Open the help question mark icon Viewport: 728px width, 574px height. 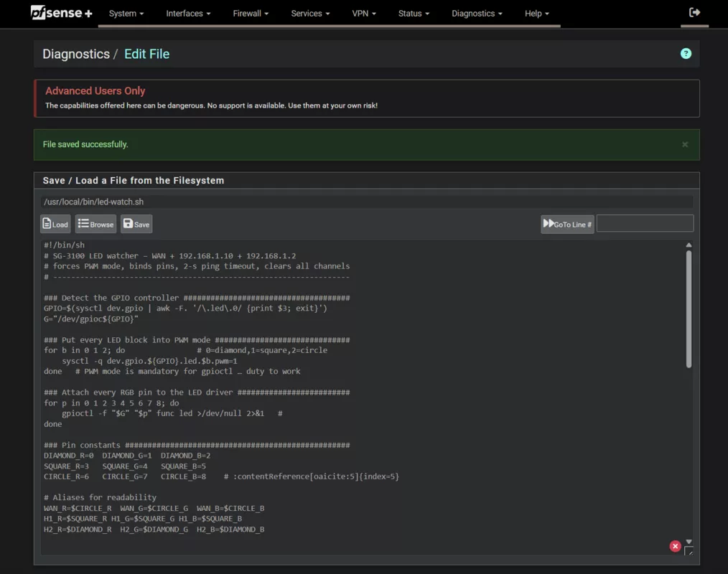(686, 54)
